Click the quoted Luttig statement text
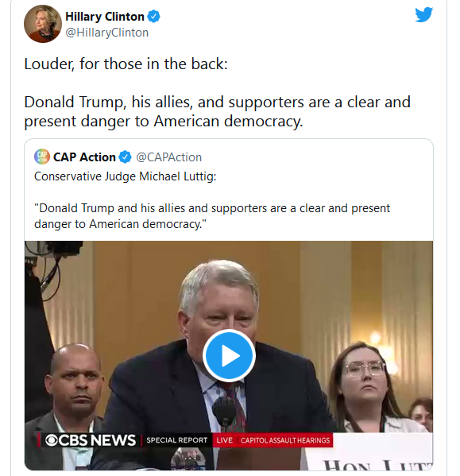 click(x=212, y=216)
